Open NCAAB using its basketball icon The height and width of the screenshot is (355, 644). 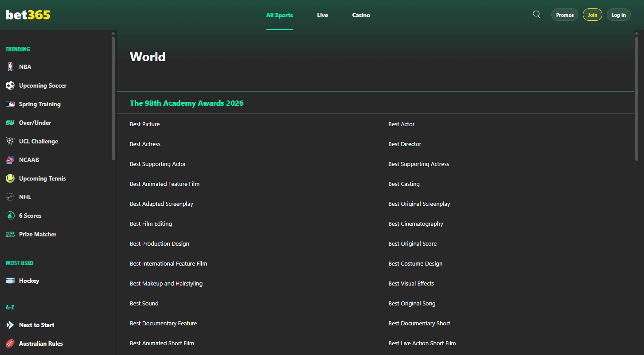10,159
